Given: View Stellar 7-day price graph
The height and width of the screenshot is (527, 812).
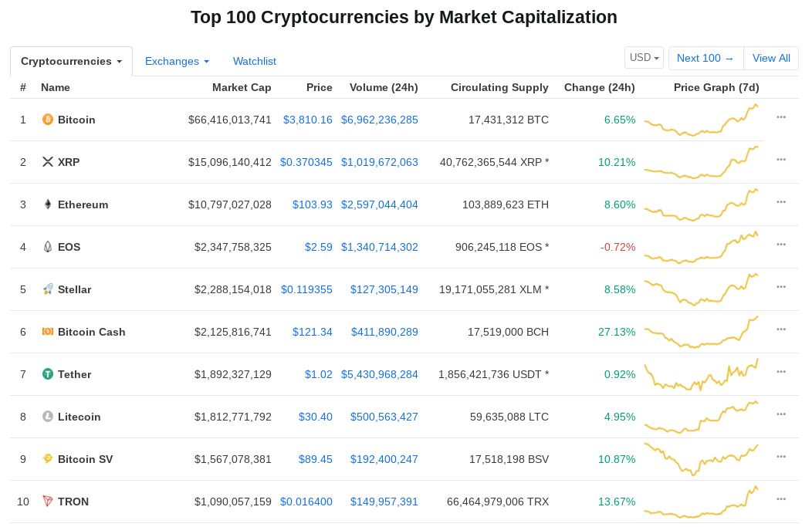Looking at the screenshot, I should pyautogui.click(x=702, y=289).
